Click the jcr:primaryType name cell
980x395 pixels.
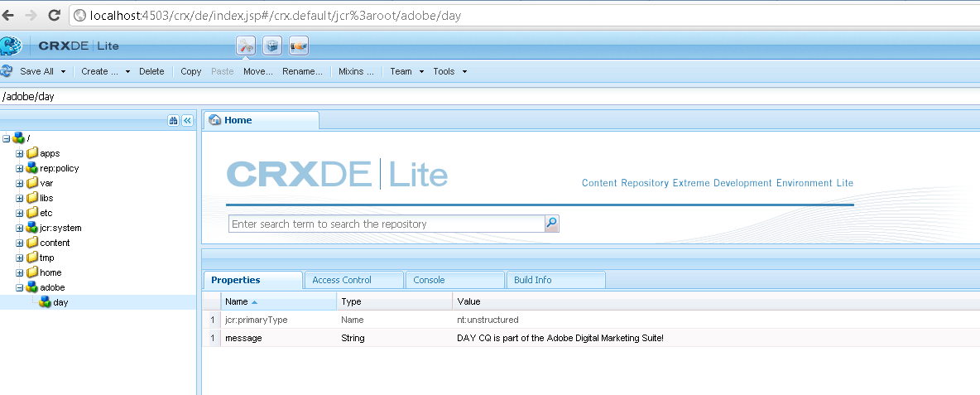(x=279, y=320)
